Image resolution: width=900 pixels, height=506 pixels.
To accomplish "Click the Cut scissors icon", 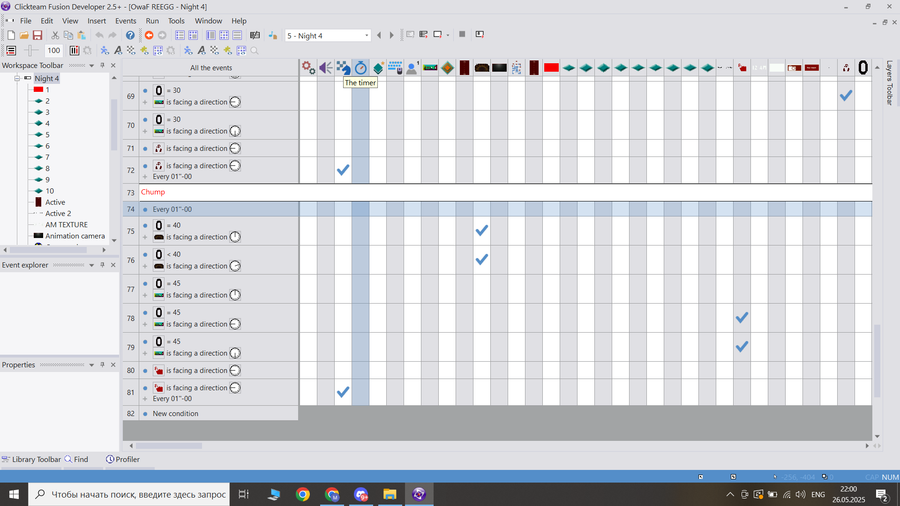I will click(55, 36).
